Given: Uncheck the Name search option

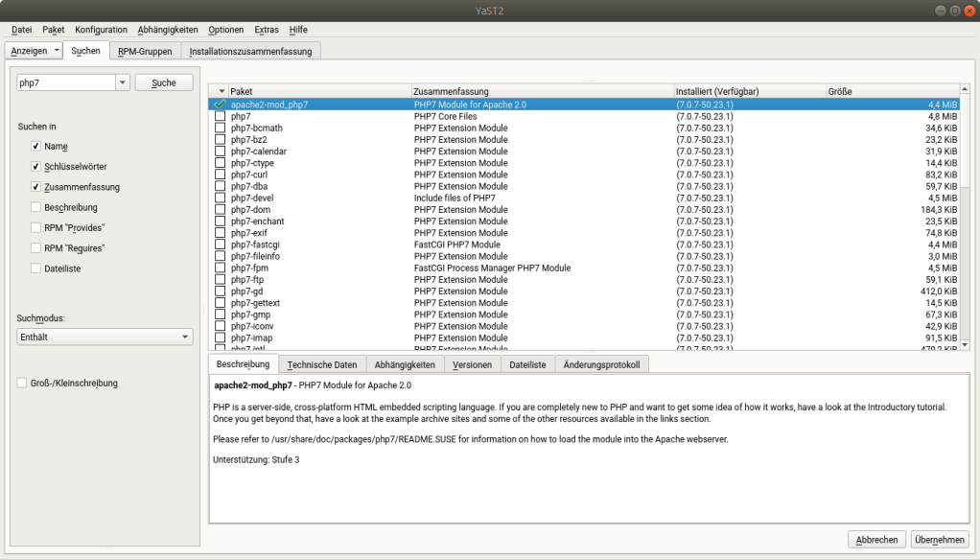Looking at the screenshot, I should [x=35, y=146].
